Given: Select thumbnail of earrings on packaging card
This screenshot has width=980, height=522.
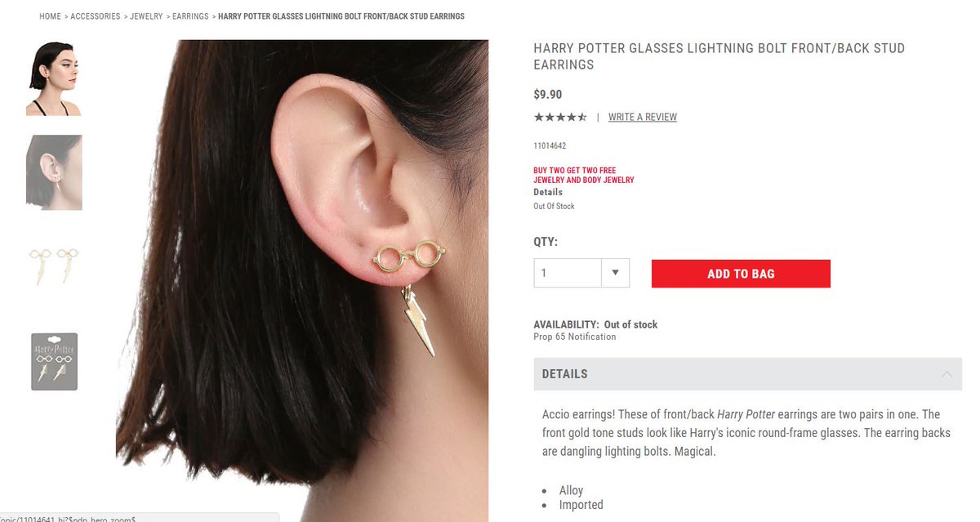Looking at the screenshot, I should click(x=54, y=361).
